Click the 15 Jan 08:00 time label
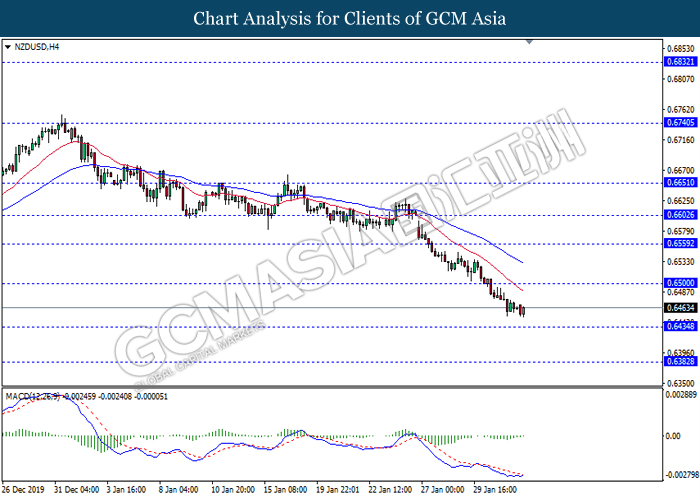 tap(285, 491)
